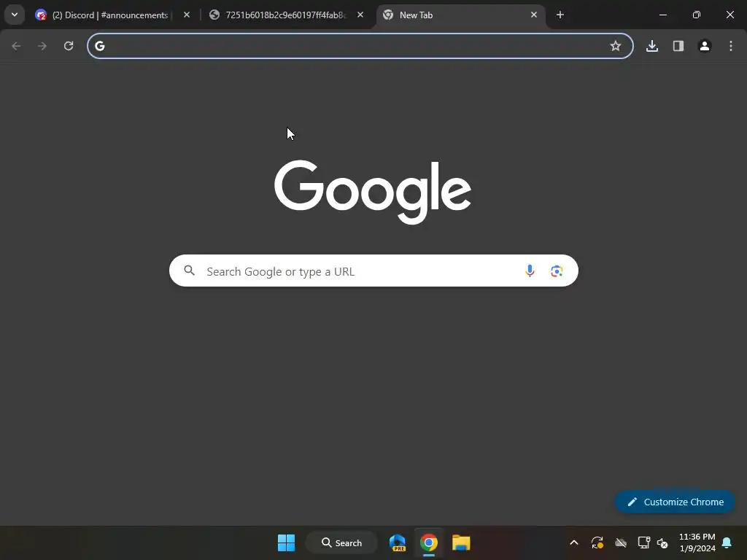Click the Search Google or type a URL box
This screenshot has width=747, height=560.
(x=373, y=271)
